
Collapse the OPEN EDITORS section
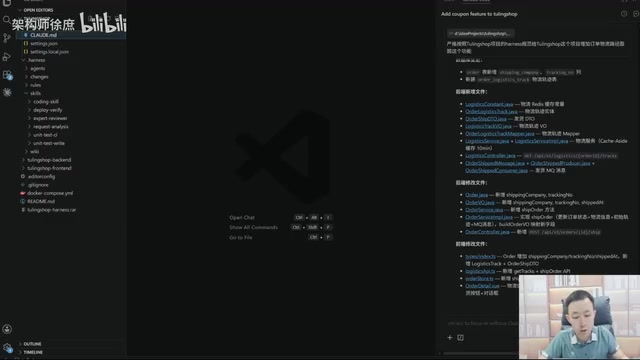(20, 10)
